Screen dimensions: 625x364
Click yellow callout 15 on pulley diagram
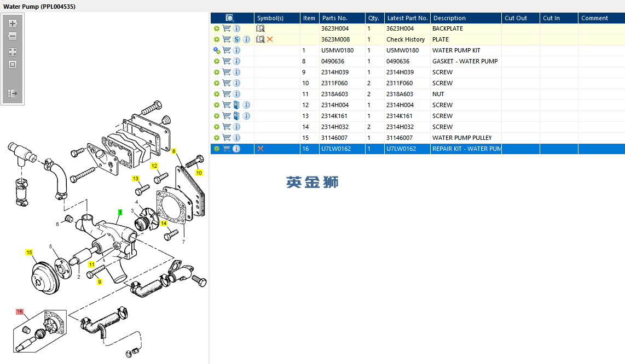coord(29,253)
